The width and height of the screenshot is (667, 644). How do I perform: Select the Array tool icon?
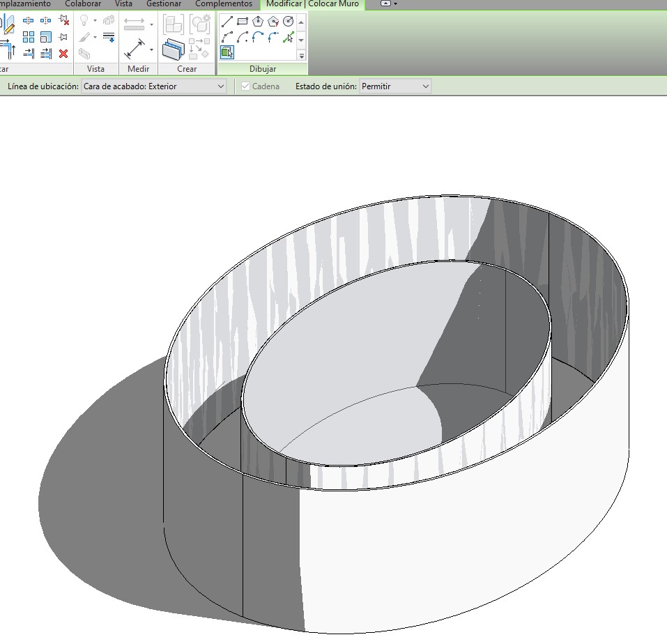pos(29,37)
